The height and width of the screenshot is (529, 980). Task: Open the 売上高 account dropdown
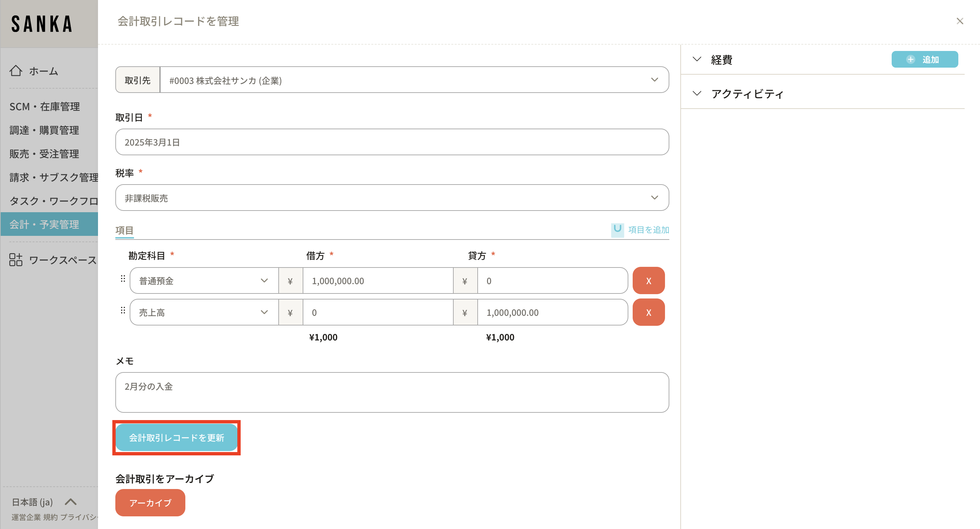pyautogui.click(x=204, y=312)
